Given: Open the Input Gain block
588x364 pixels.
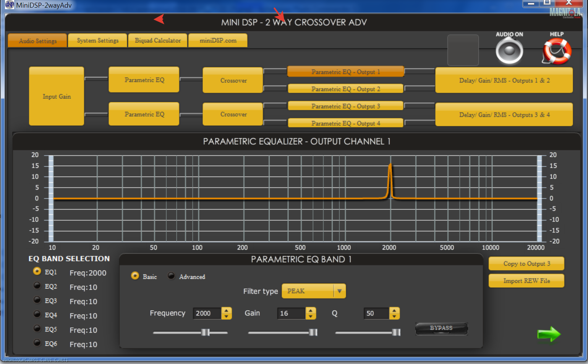Looking at the screenshot, I should pyautogui.click(x=57, y=97).
